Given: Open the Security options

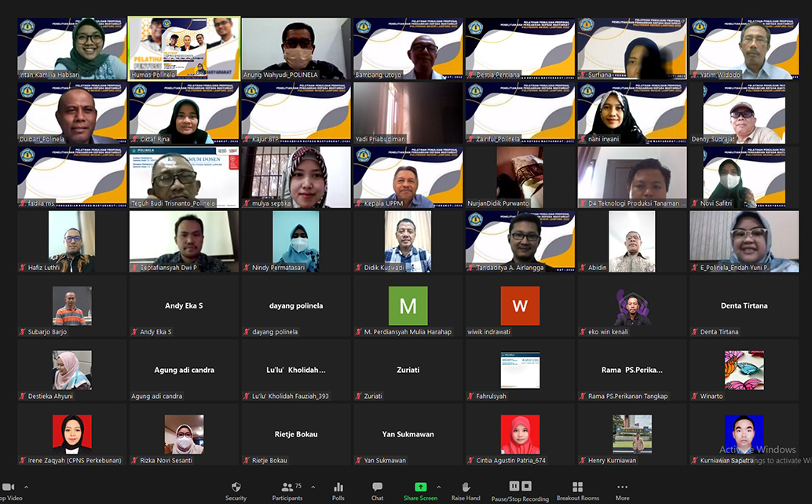Looking at the screenshot, I should point(236,488).
